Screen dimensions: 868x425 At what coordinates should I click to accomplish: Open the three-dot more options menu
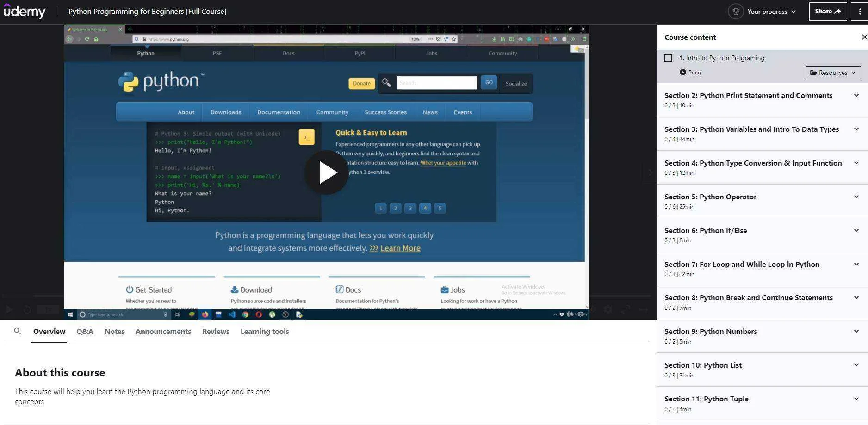point(860,12)
